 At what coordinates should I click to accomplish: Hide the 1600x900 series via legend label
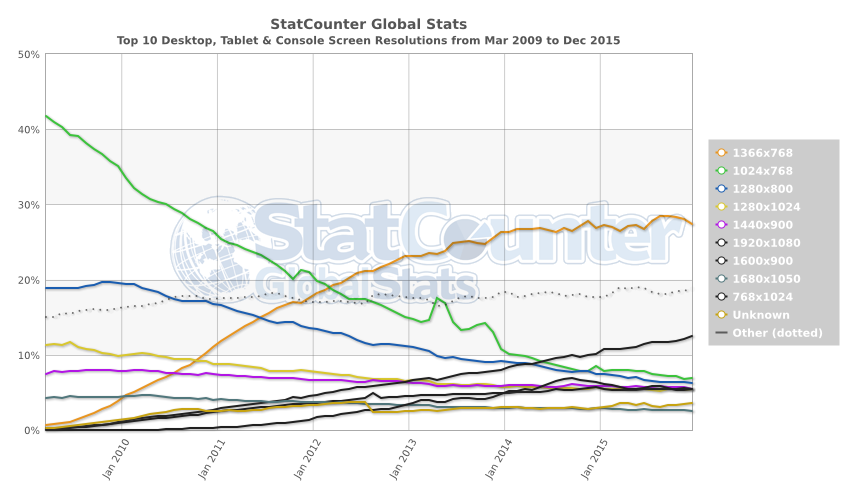[764, 260]
